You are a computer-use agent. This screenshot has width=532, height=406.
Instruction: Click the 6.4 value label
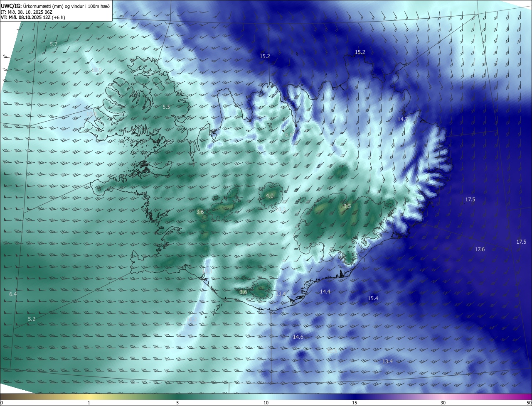[x=13, y=294]
